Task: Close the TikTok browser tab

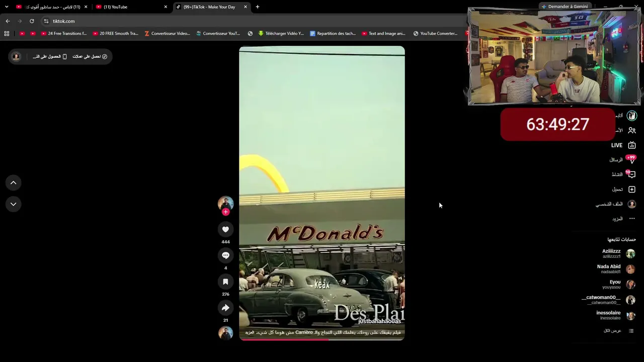Action: pos(246,7)
